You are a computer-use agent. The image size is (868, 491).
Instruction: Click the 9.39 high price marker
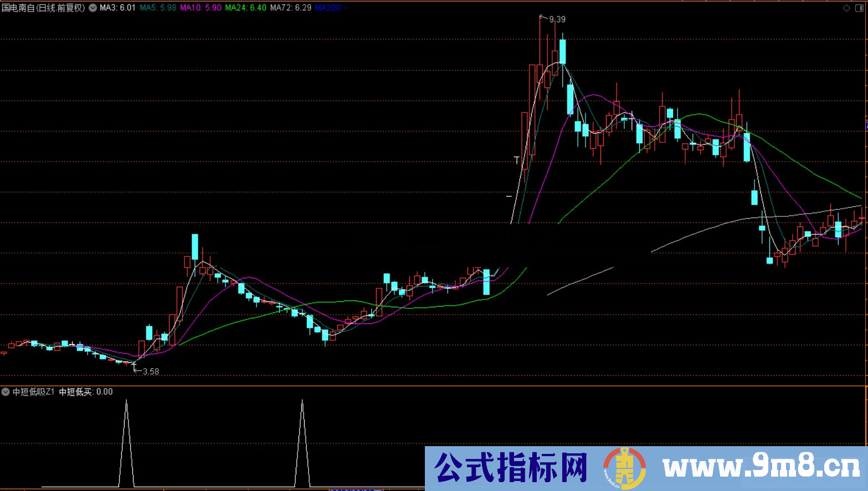(557, 19)
